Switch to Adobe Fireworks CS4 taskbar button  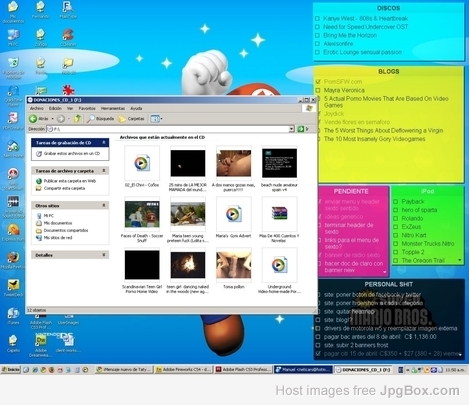tap(184, 369)
